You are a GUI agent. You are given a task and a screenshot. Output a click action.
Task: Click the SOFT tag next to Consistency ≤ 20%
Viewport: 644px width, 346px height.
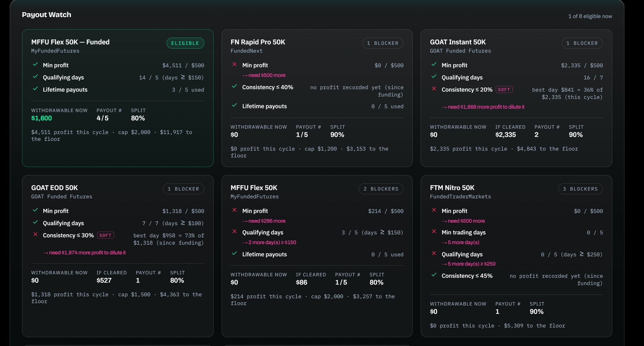pyautogui.click(x=504, y=90)
